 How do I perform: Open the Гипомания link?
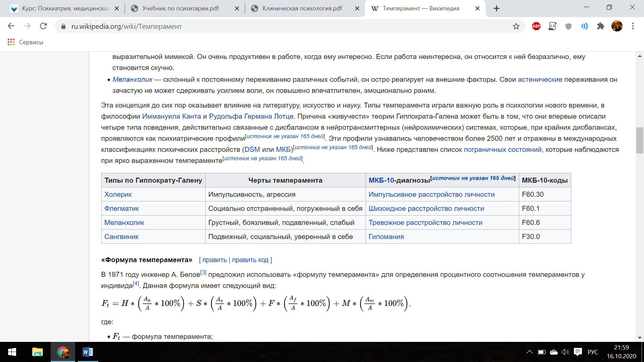[x=386, y=237]
